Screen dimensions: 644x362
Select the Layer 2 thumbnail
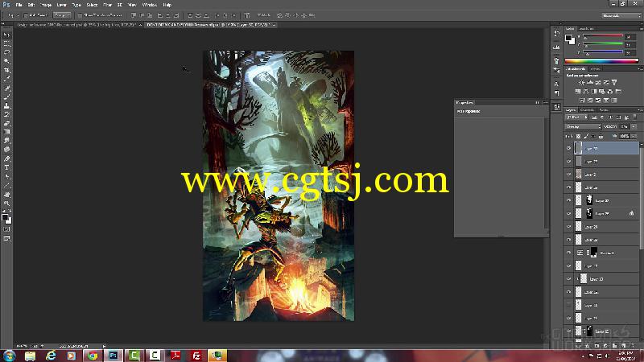(x=578, y=175)
